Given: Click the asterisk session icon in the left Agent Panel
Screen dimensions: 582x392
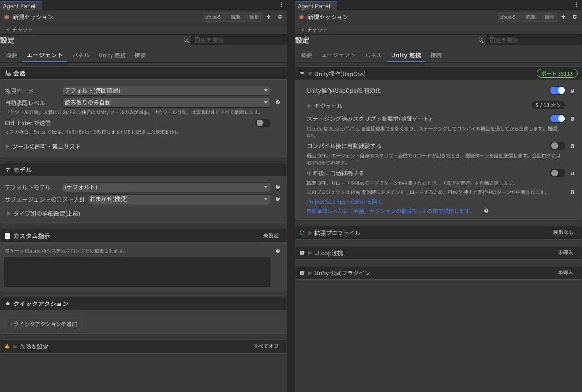Looking at the screenshot, I should (x=7, y=17).
